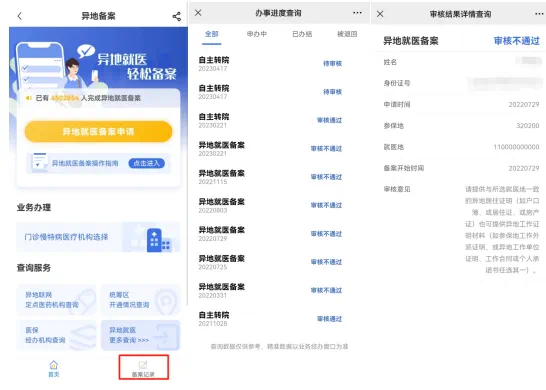Viewport: 546px width, 390px height.
Task: Tap the yellow 异地就医备案申请 button
Action: tap(99, 131)
